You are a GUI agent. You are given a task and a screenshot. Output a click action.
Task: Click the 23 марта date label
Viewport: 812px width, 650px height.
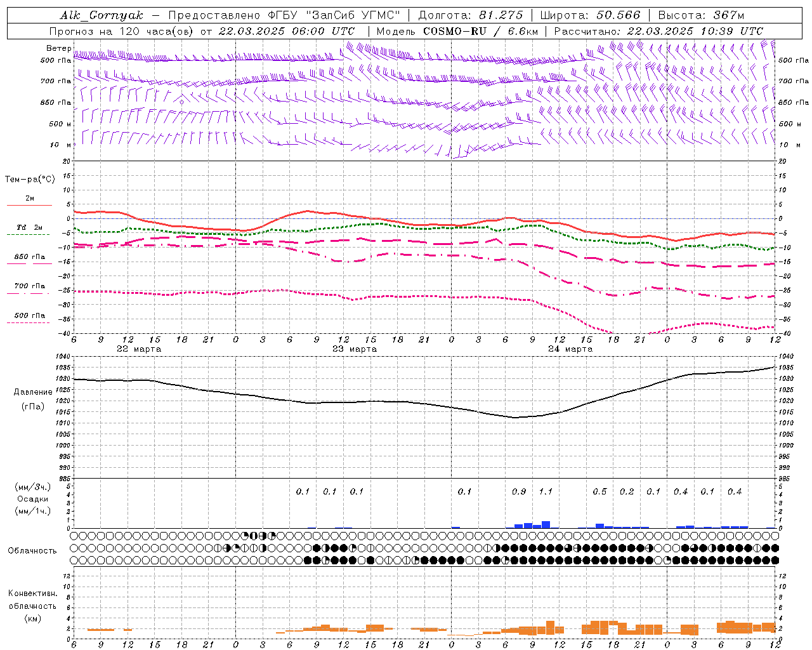(x=355, y=349)
